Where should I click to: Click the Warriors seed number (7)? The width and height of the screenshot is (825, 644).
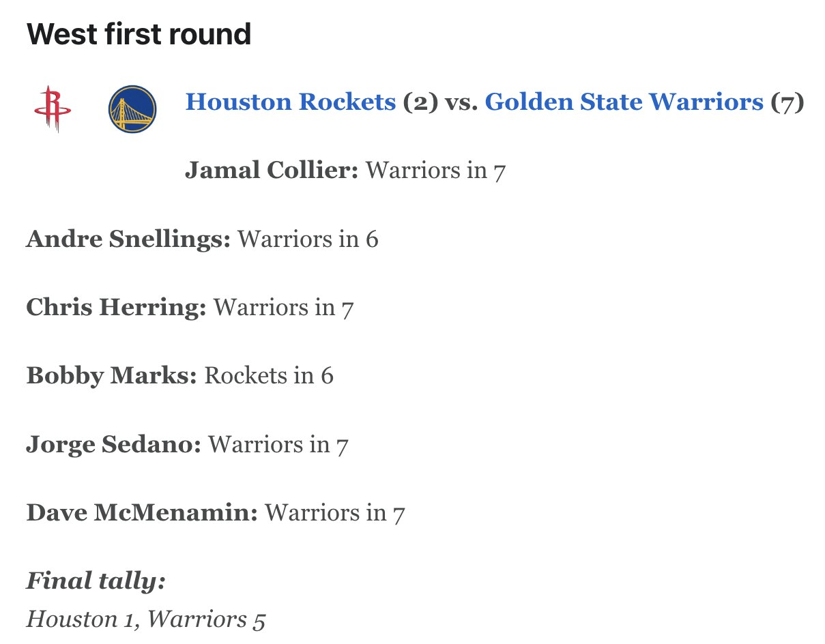click(x=787, y=102)
